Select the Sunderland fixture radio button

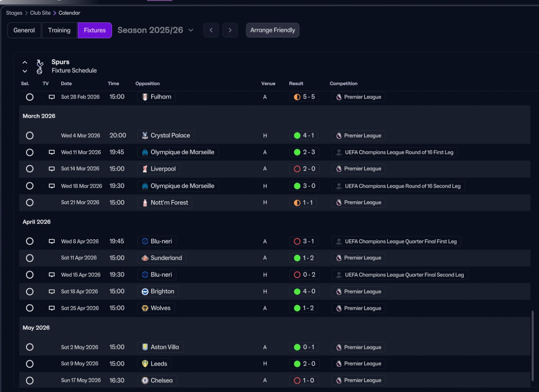coord(29,258)
